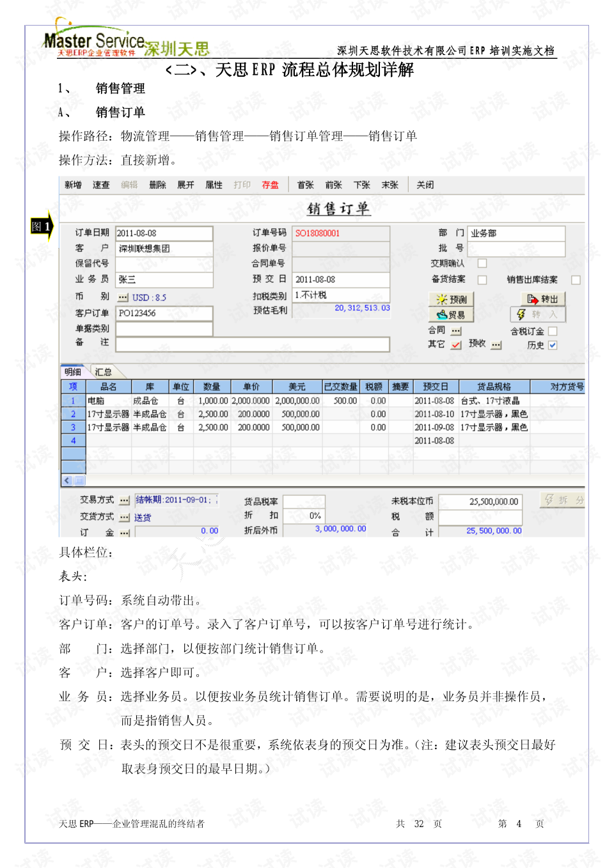614x868 pixels.
Task: Click 新增 to create a new order
Action: click(x=73, y=184)
